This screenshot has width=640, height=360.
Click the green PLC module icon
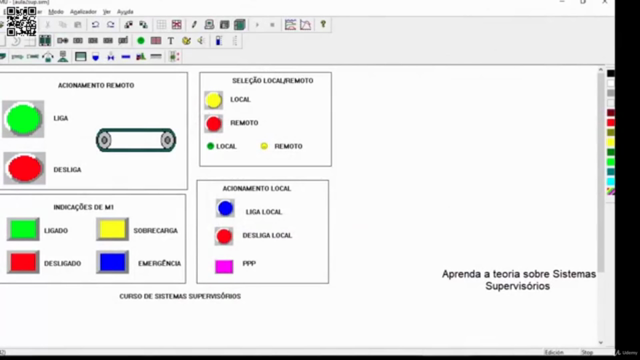(240, 25)
